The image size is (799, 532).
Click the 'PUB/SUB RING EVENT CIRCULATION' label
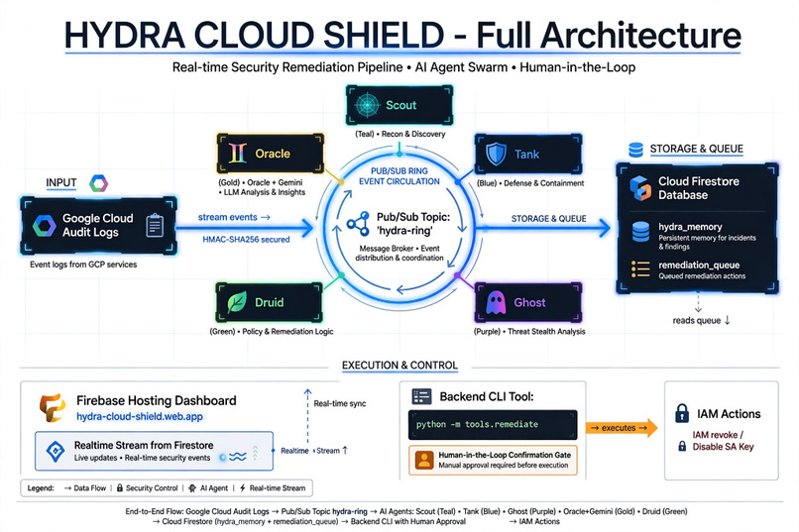[x=399, y=176]
